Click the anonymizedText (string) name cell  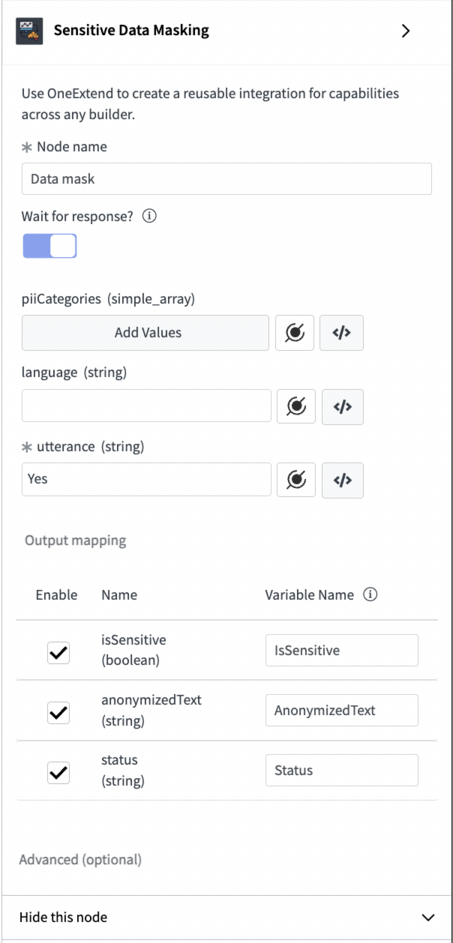click(x=151, y=710)
